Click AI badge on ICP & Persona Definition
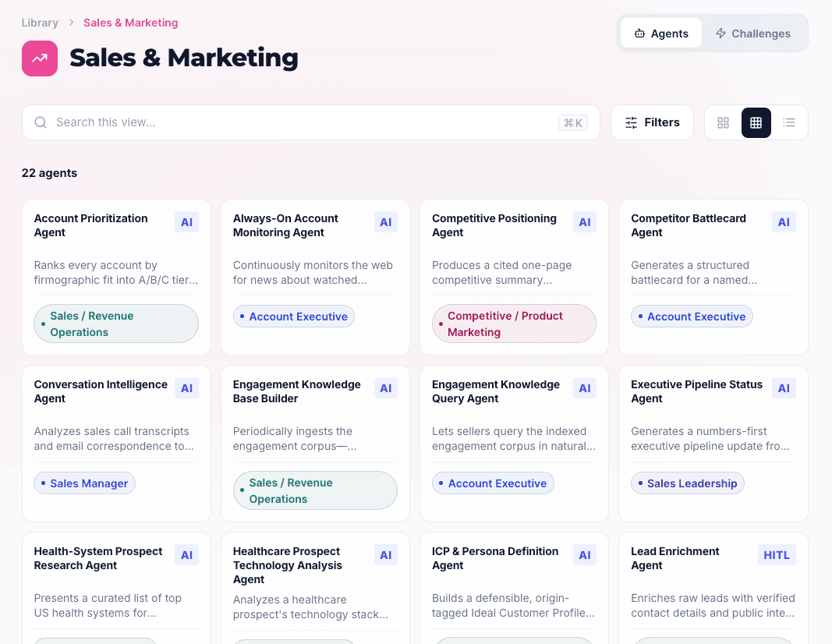 pos(585,555)
